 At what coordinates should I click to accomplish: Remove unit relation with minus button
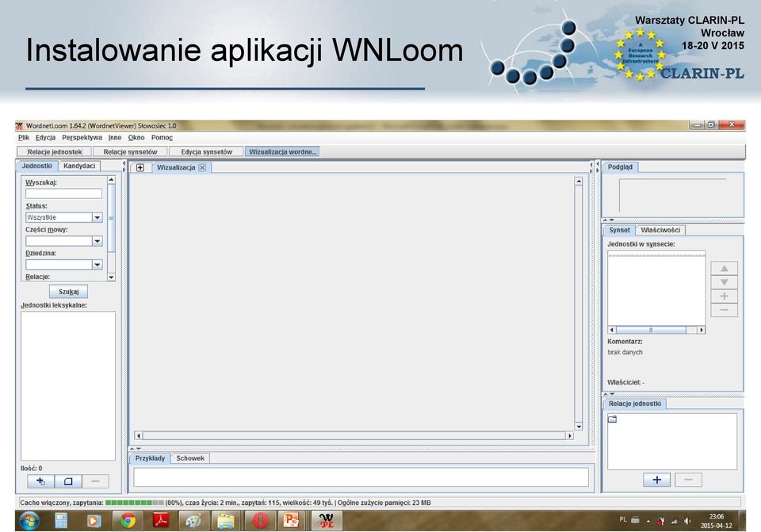pyautogui.click(x=688, y=480)
